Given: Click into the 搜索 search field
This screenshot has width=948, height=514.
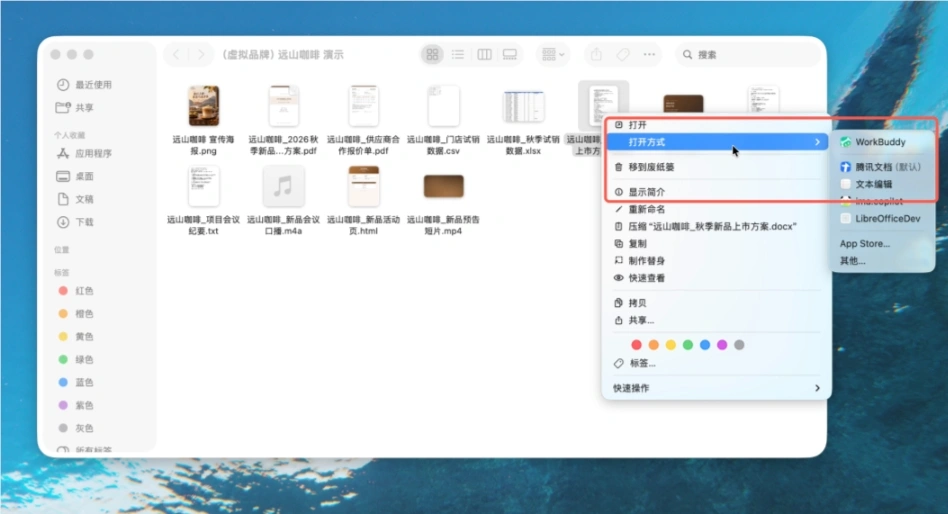Looking at the screenshot, I should [747, 54].
